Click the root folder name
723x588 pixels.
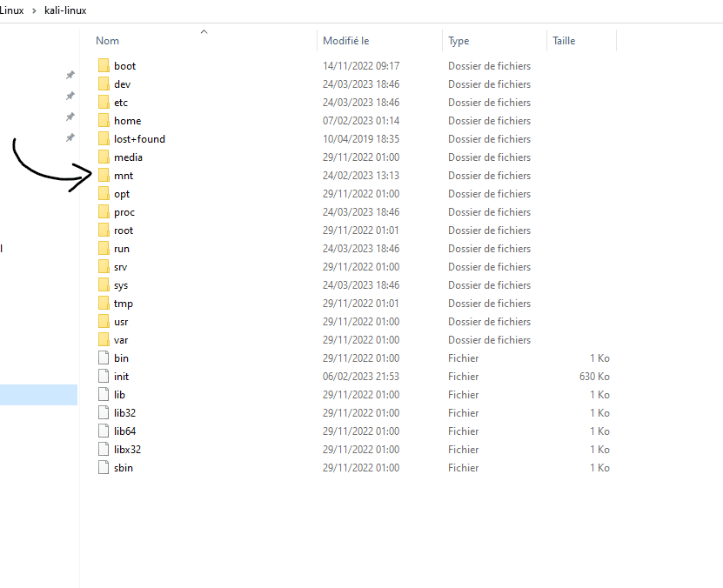click(x=124, y=231)
